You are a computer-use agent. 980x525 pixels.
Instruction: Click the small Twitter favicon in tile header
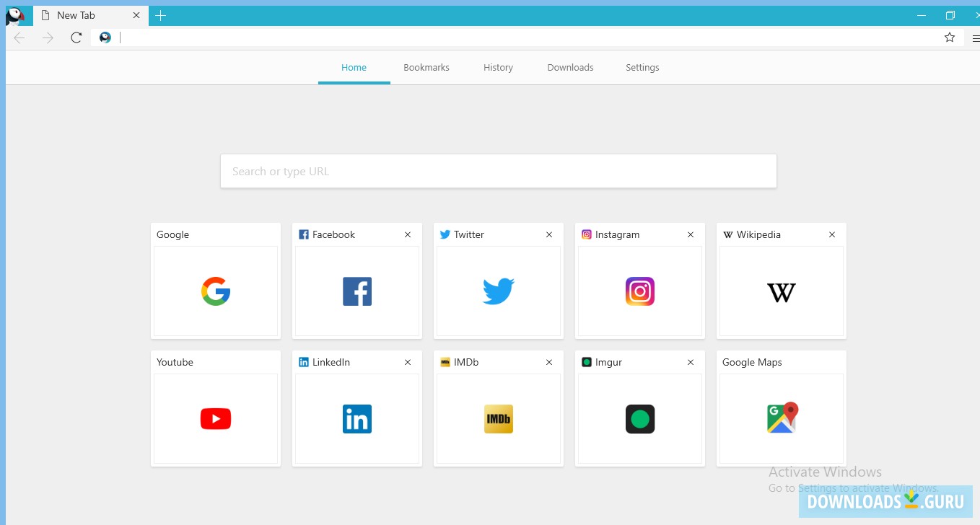445,234
